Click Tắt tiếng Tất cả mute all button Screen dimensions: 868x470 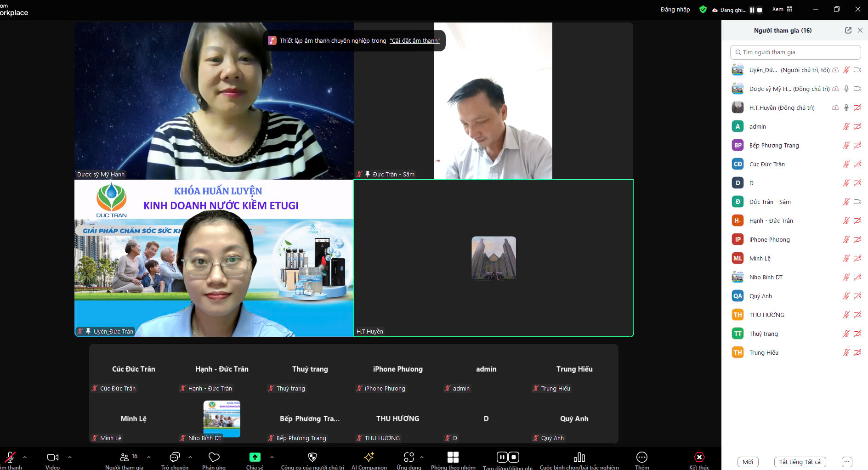[x=800, y=462]
